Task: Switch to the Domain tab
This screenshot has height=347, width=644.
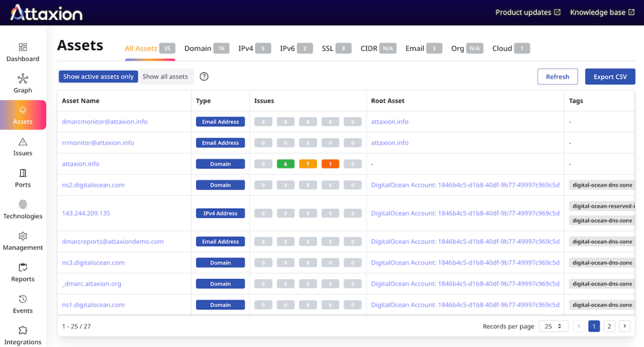Action: 206,48
